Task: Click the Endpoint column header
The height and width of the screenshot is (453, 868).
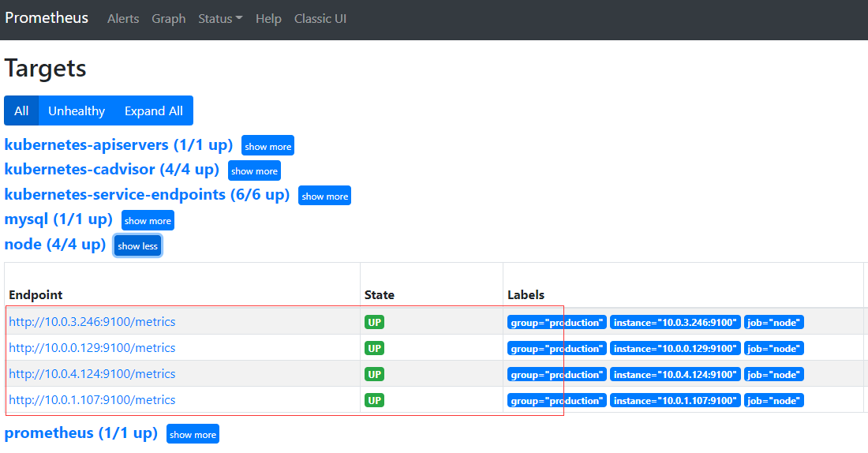Action: (36, 294)
